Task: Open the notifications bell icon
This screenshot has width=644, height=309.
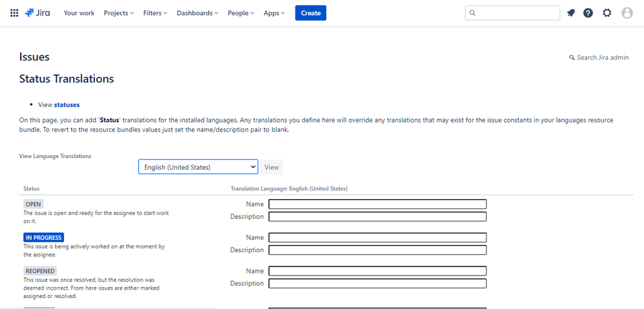Action: tap(570, 13)
